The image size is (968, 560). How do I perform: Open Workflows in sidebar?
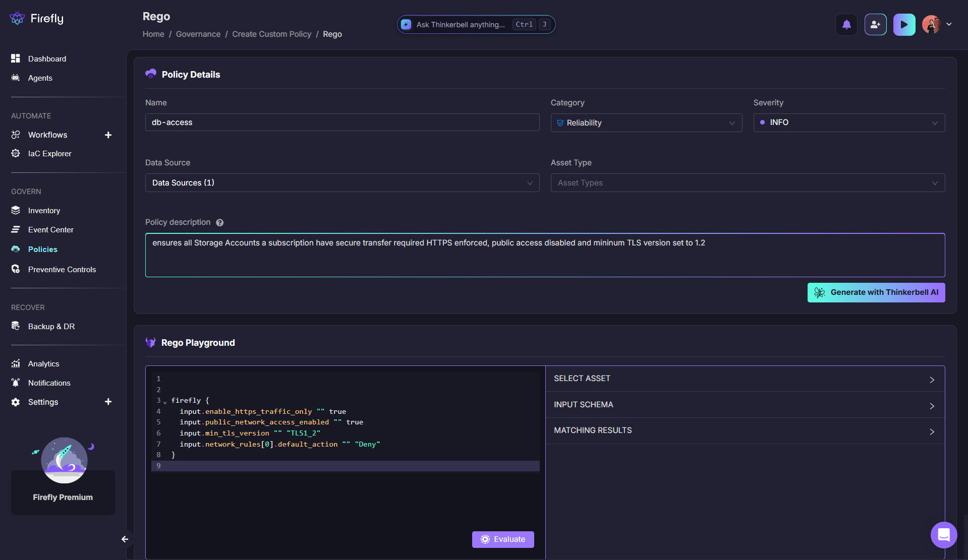click(47, 135)
